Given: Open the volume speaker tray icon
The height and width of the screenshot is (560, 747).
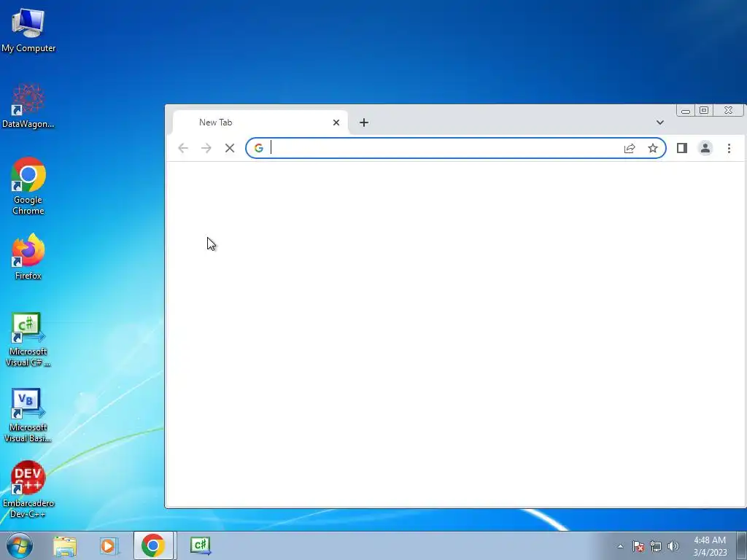Looking at the screenshot, I should pyautogui.click(x=673, y=546).
